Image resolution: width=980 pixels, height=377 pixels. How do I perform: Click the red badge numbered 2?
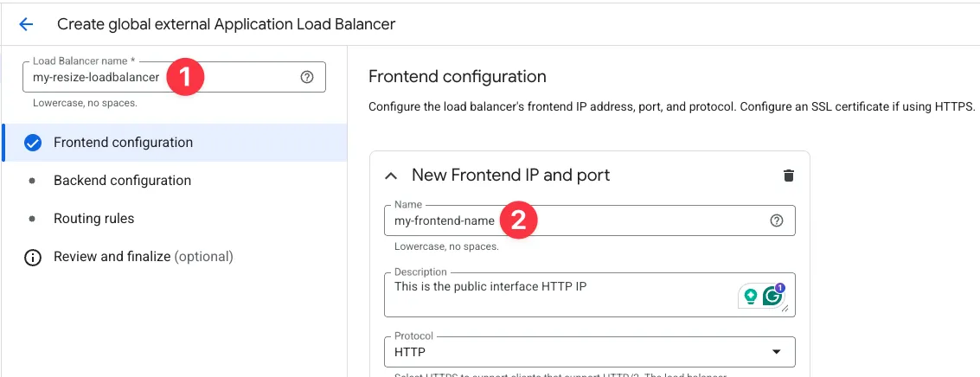518,220
